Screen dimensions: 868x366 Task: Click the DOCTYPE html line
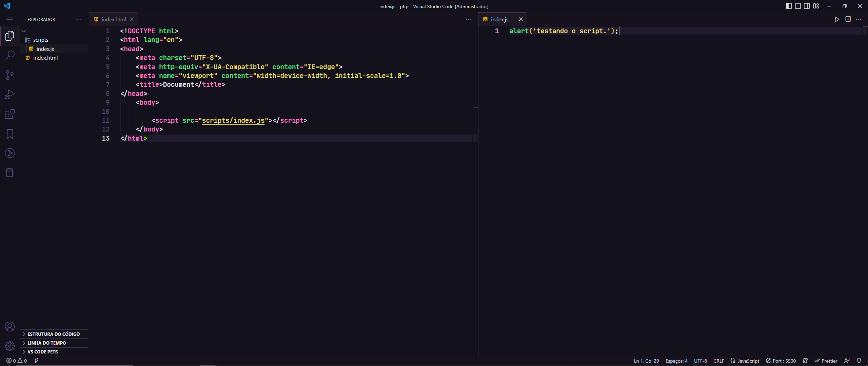149,31
